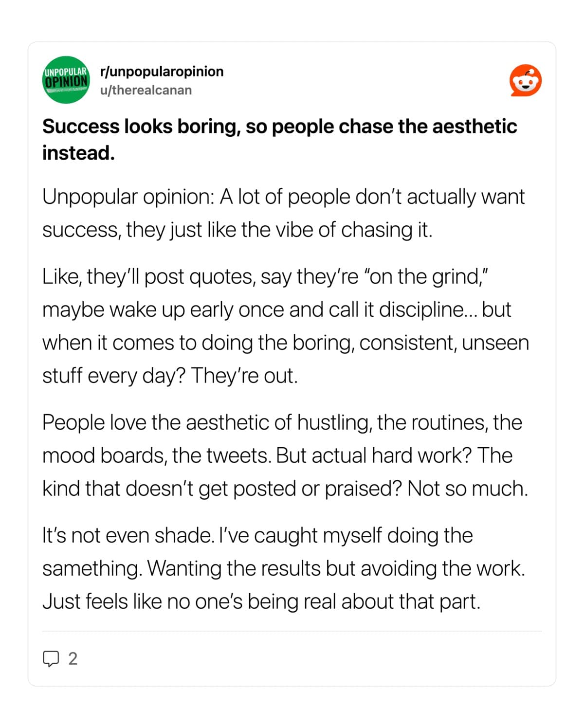Click the Reddit snoo logo

[x=526, y=80]
